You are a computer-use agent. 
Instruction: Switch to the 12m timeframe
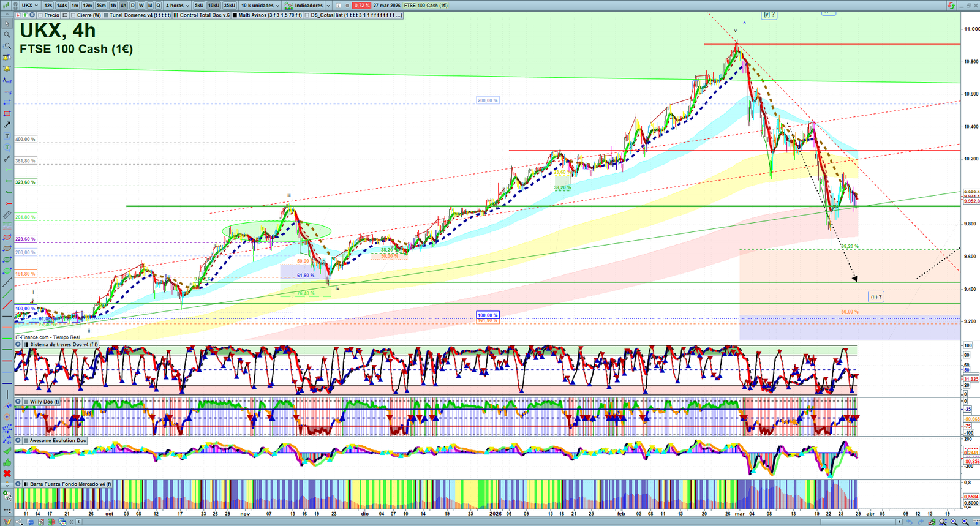click(x=87, y=6)
